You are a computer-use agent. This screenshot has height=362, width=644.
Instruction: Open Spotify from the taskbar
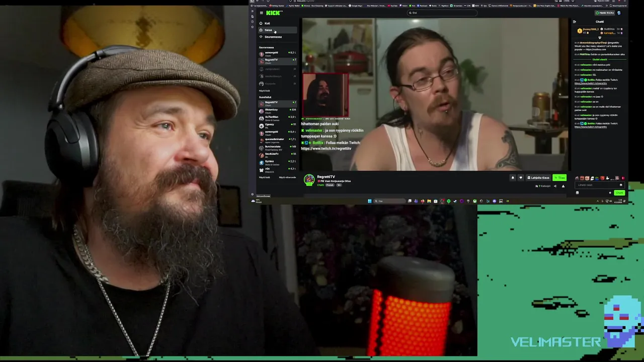449,201
